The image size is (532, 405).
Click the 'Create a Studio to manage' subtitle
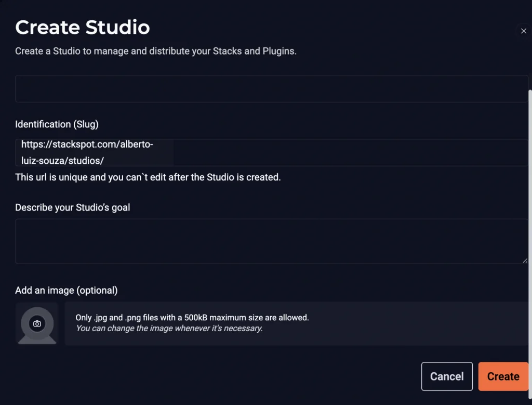156,51
